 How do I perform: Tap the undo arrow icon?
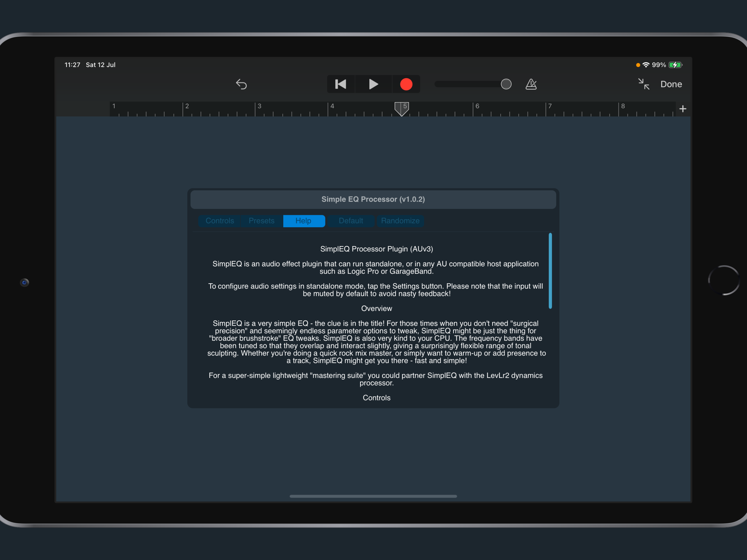click(x=241, y=84)
